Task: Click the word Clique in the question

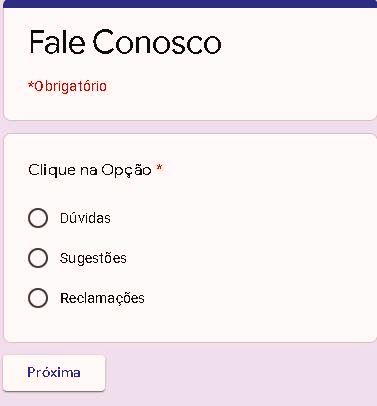Action: click(52, 170)
